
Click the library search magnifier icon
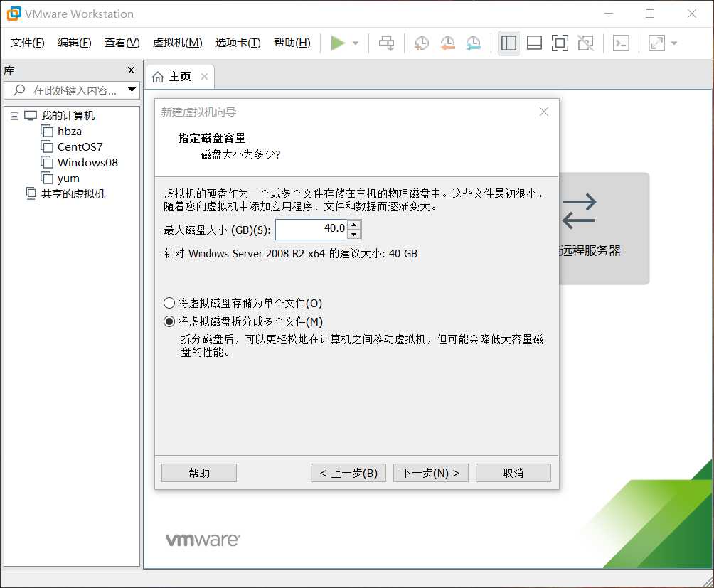pyautogui.click(x=19, y=90)
